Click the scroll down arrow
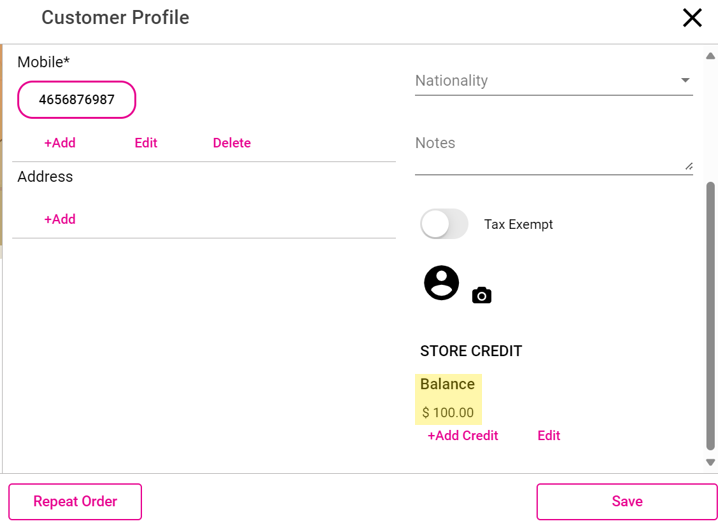 pos(711,462)
